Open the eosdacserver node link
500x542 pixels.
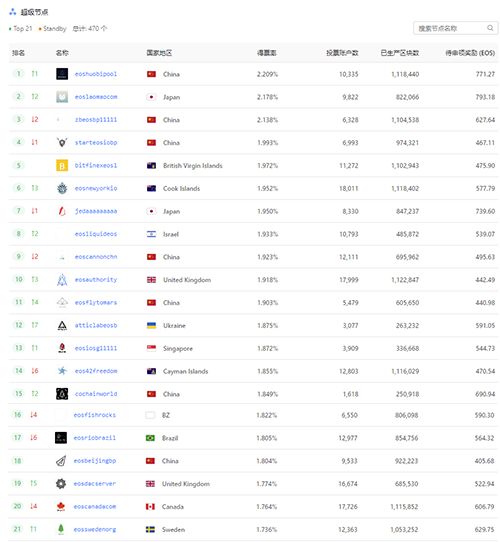pyautogui.click(x=95, y=483)
